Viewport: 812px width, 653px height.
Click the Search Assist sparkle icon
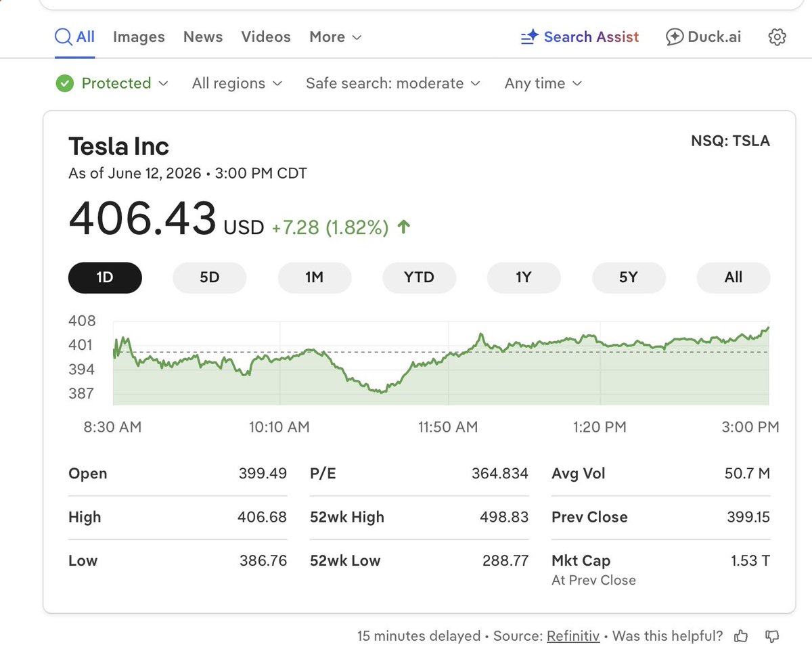[x=529, y=37]
